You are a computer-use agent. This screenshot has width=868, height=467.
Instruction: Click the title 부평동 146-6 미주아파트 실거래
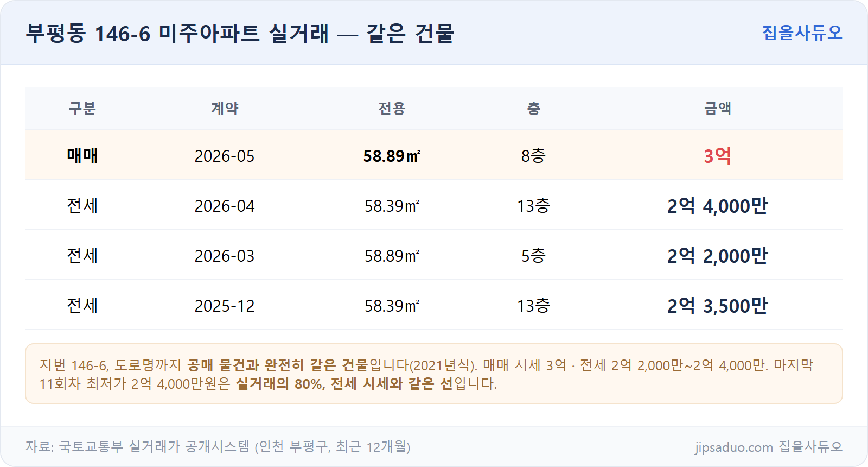tap(177, 33)
